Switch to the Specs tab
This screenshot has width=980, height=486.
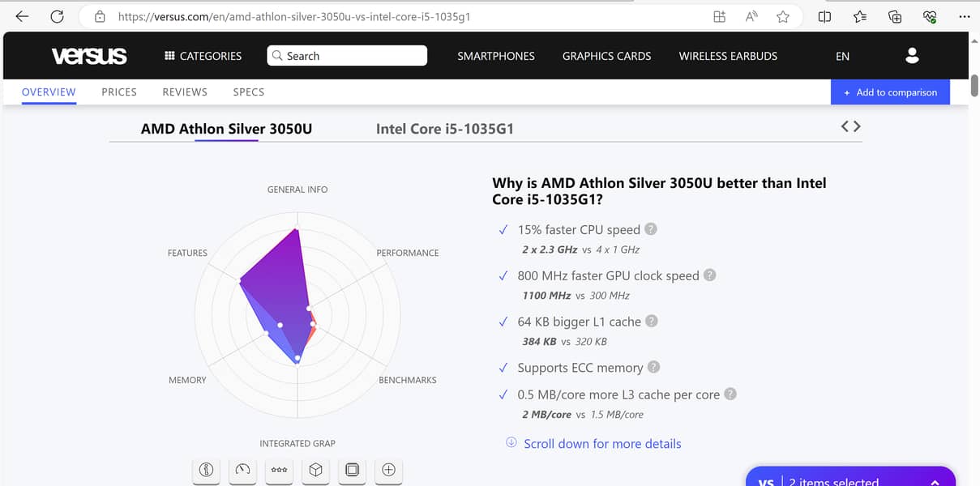pyautogui.click(x=248, y=92)
